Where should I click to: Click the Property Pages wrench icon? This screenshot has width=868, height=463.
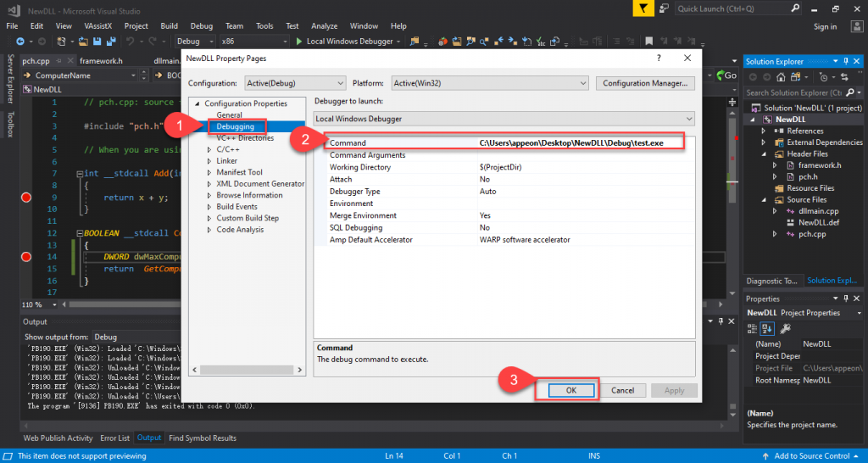click(785, 329)
